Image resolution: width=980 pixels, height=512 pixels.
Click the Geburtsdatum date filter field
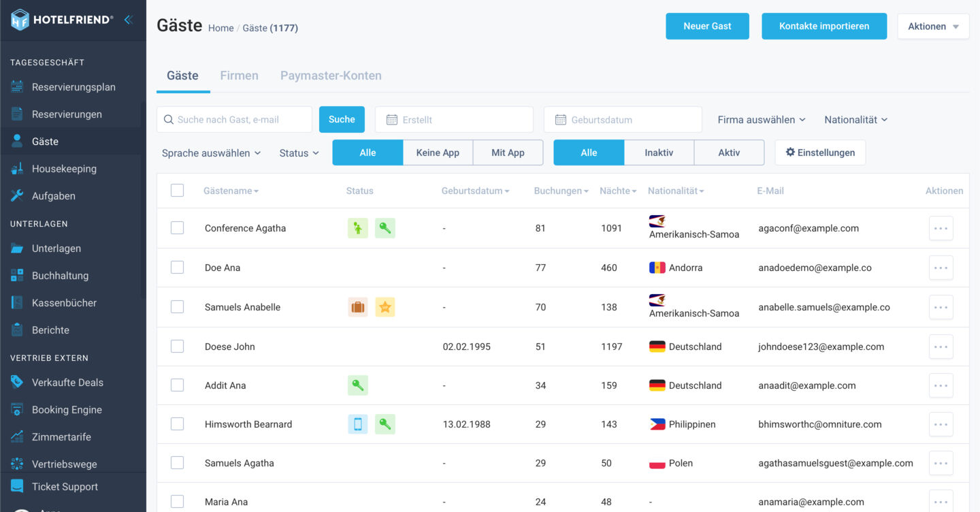(623, 119)
